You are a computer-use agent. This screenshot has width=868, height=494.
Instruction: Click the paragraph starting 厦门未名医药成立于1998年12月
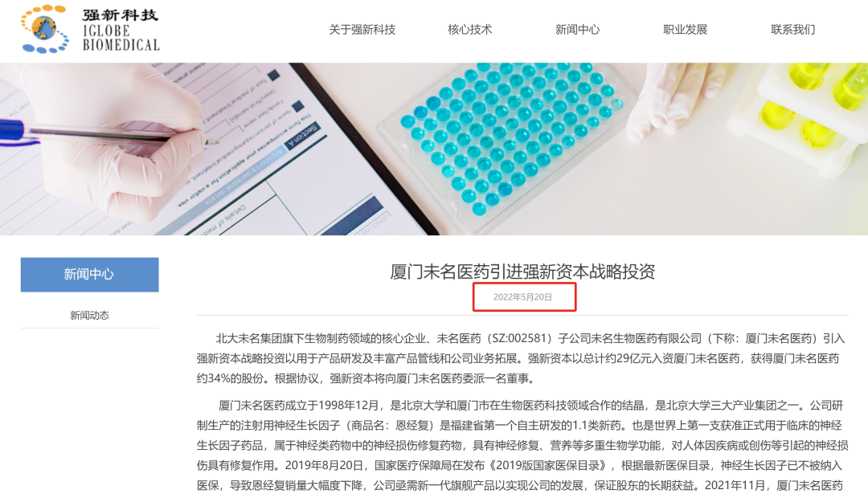522,446
